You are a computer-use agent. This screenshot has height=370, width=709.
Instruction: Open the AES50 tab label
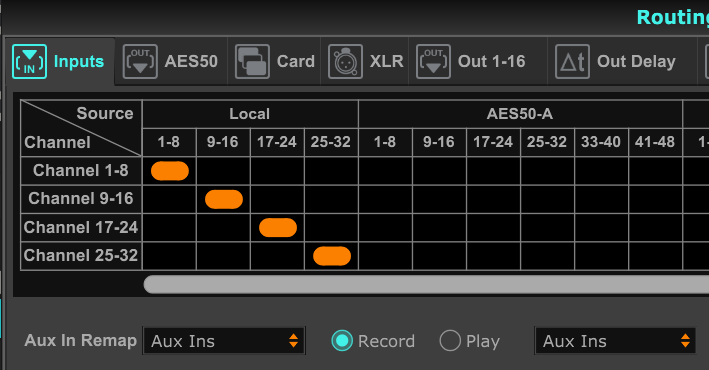tap(191, 62)
